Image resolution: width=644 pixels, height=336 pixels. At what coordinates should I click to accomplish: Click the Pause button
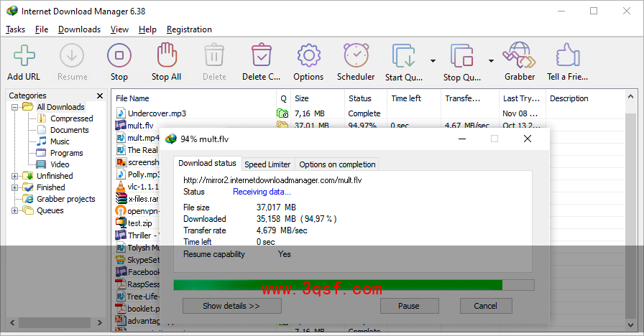click(409, 306)
